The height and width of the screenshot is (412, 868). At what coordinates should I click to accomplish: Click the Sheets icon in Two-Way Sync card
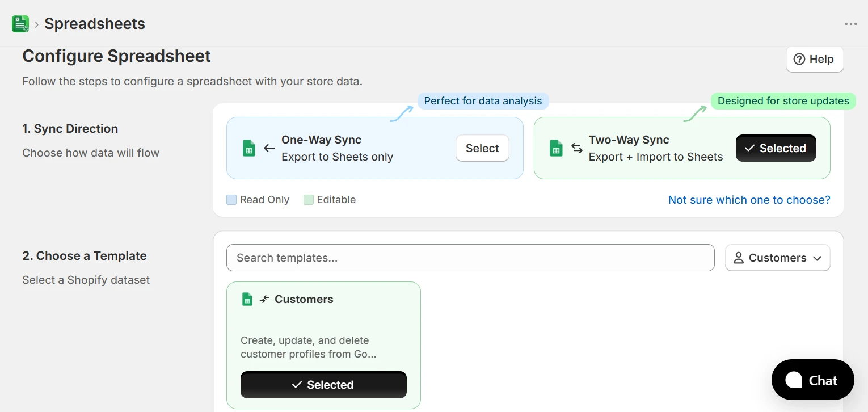click(x=556, y=148)
